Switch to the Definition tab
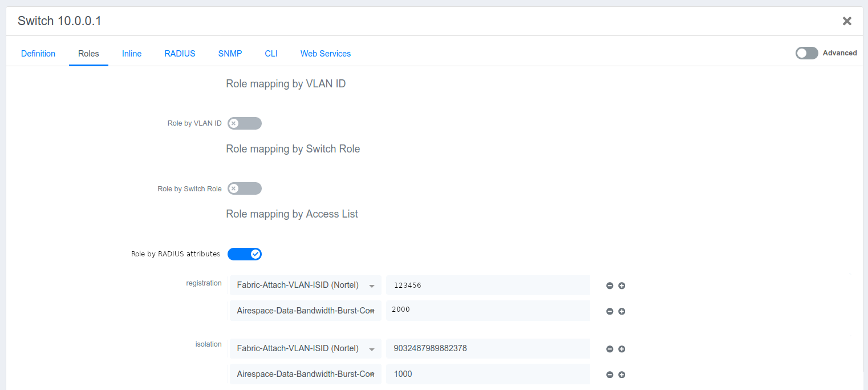The image size is (868, 390). (x=38, y=54)
